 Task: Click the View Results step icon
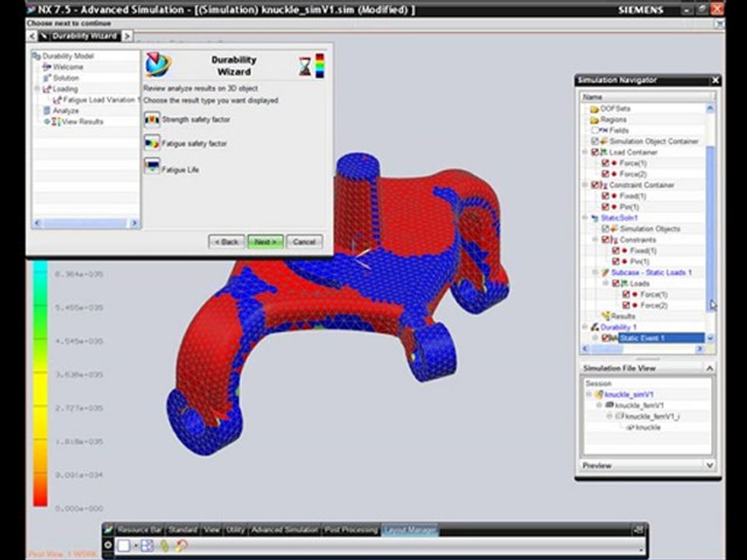pos(56,122)
